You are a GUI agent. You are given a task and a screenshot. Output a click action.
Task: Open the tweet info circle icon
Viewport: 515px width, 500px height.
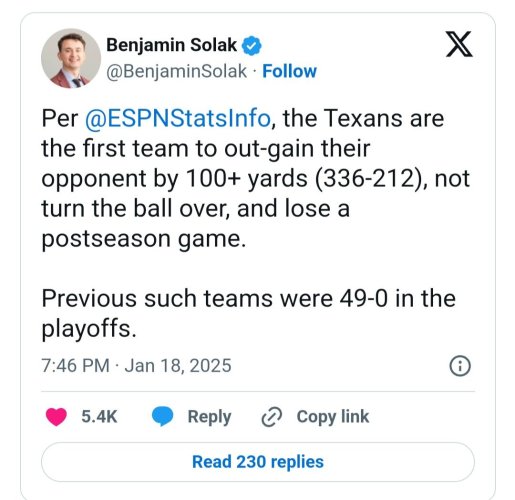[x=460, y=366]
